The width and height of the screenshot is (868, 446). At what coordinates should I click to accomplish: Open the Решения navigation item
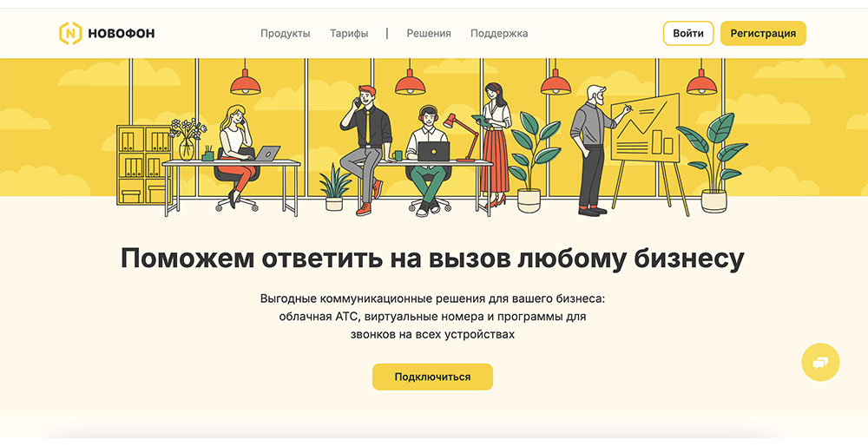429,33
